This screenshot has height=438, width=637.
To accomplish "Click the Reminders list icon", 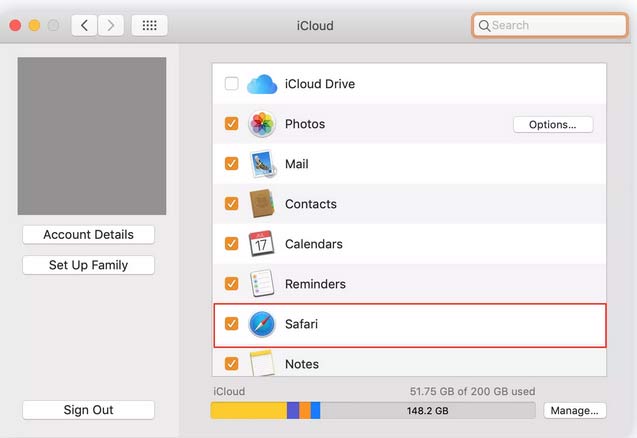I will tap(262, 283).
